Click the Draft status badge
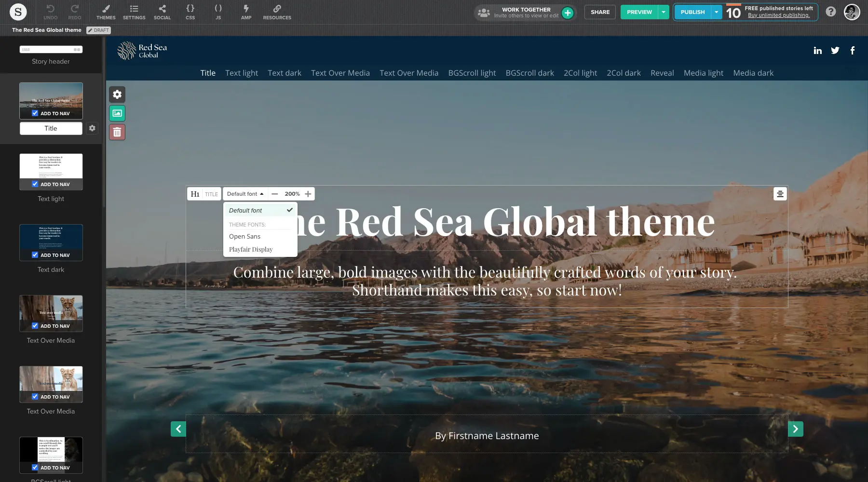 tap(98, 30)
